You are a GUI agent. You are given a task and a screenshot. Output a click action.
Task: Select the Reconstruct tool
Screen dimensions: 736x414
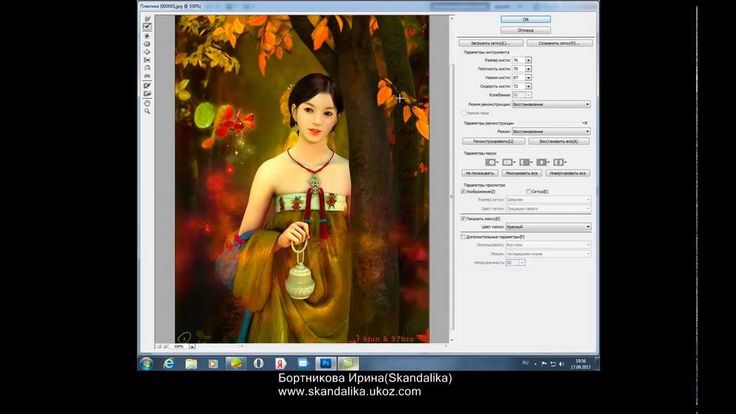tap(147, 27)
